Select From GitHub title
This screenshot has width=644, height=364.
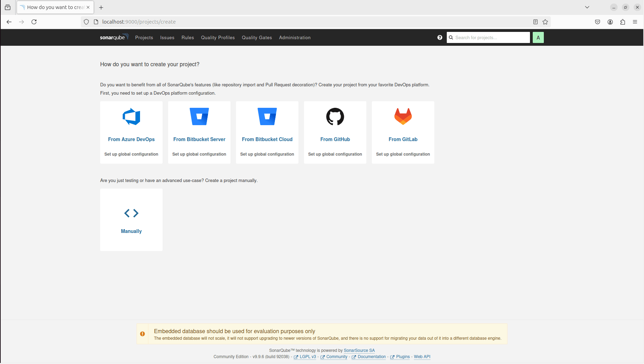[335, 139]
